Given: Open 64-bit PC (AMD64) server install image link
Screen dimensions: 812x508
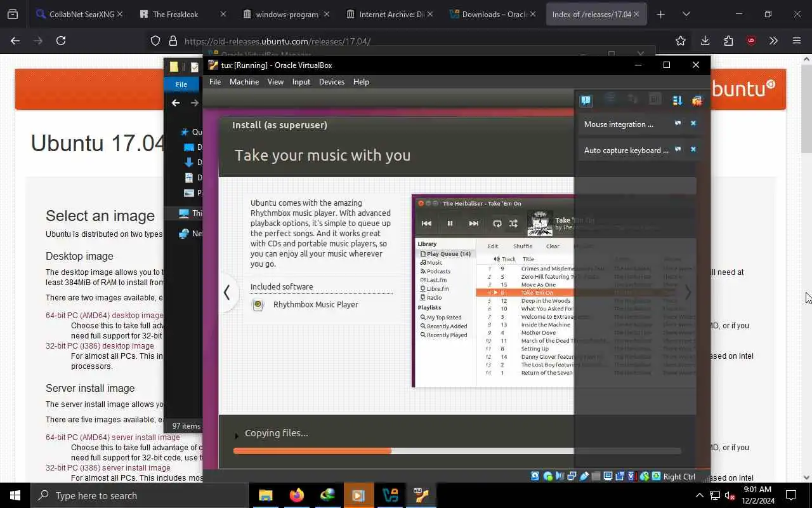Looking at the screenshot, I should point(112,437).
